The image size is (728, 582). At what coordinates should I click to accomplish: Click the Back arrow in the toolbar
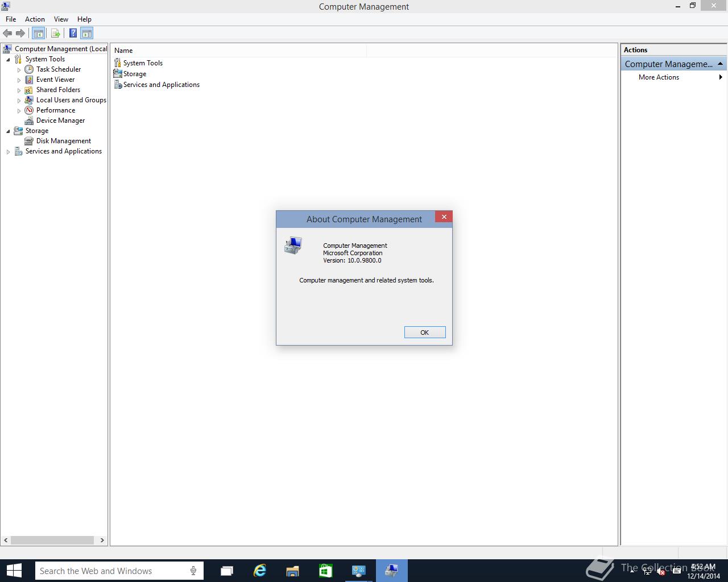point(7,33)
